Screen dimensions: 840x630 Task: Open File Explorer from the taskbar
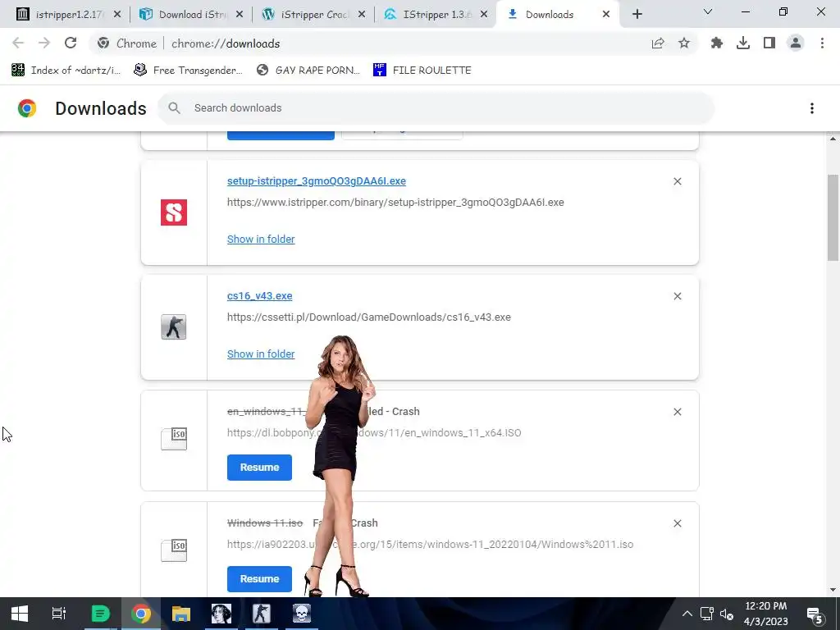181,614
